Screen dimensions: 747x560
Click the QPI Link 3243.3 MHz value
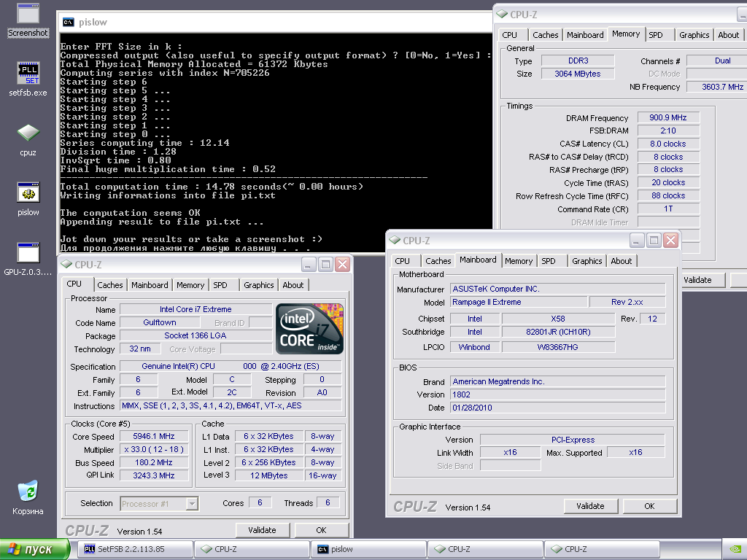click(x=154, y=475)
